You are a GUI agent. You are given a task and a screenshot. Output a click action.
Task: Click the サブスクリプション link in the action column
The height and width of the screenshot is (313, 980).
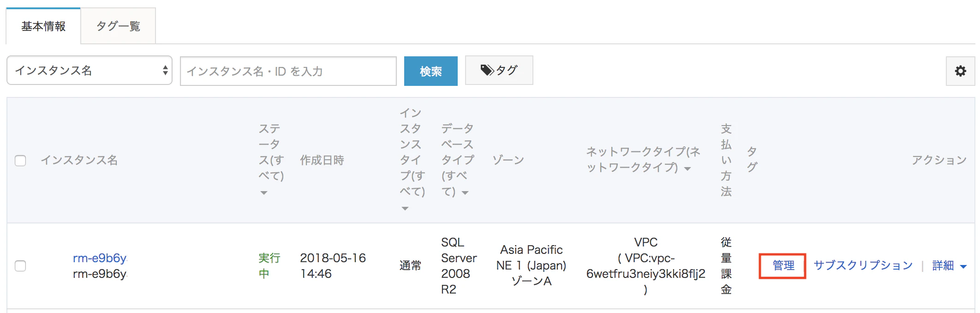pyautogui.click(x=863, y=265)
